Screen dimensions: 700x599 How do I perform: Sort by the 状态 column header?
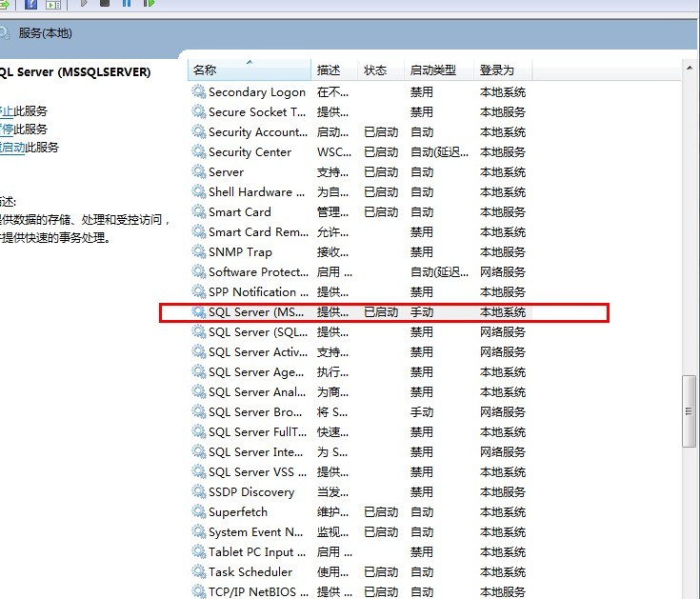(381, 70)
